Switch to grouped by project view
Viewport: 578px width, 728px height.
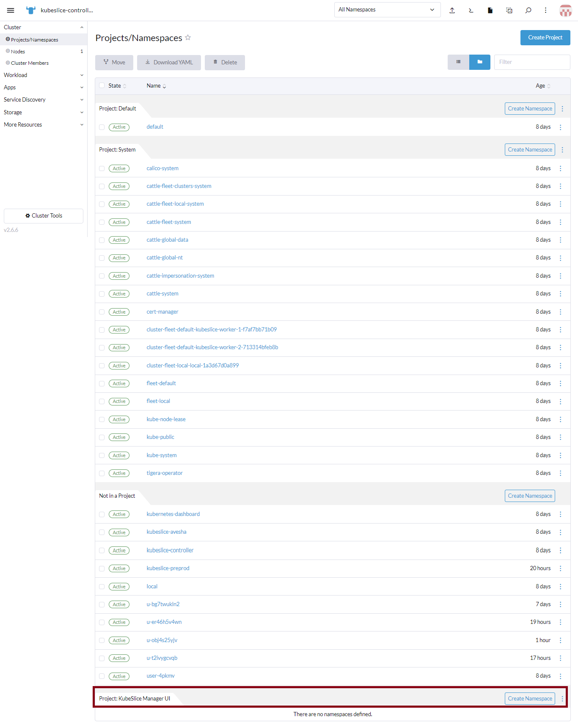[480, 62]
